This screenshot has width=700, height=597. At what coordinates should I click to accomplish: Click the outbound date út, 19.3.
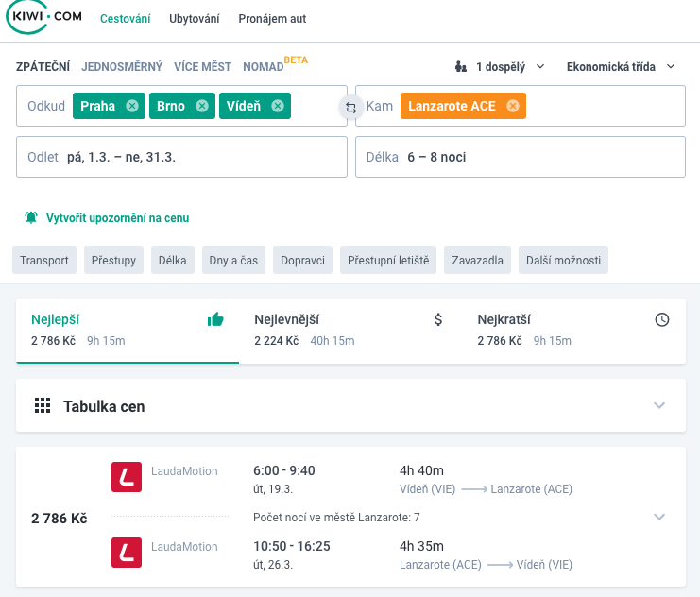point(273,489)
